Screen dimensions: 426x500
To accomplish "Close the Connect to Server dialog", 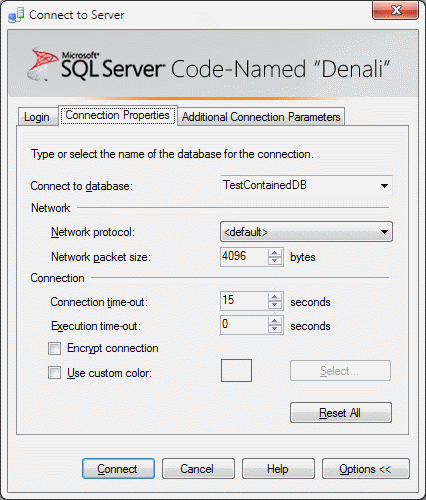I will pyautogui.click(x=395, y=10).
